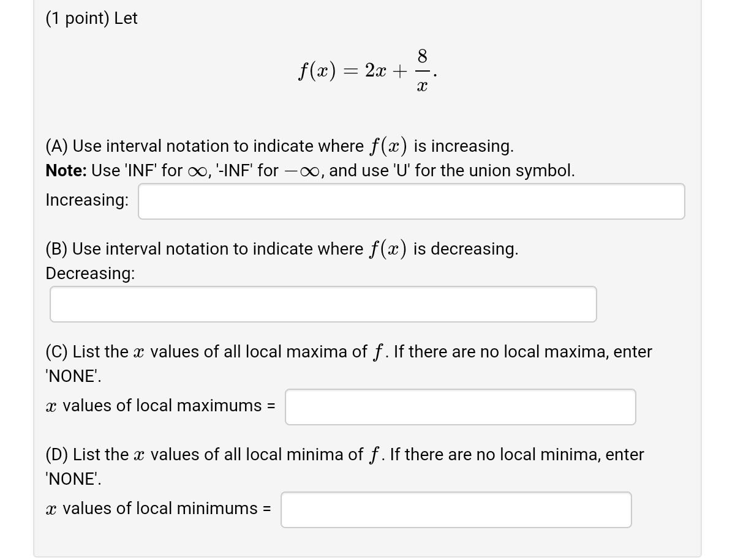Click part (A) instruction text
The image size is (735, 560).
point(279,146)
